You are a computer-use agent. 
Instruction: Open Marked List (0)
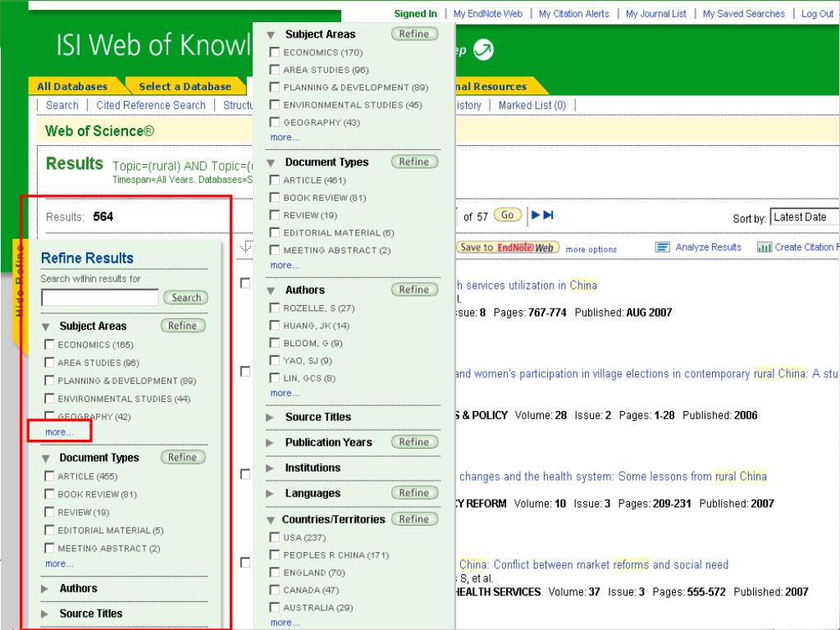(532, 105)
